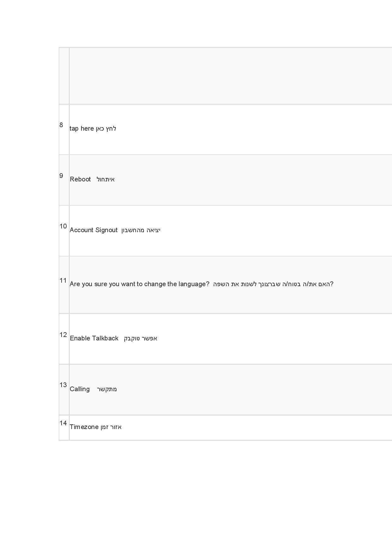Click row number 10 cell
The width and height of the screenshot is (392, 554).
click(x=64, y=231)
